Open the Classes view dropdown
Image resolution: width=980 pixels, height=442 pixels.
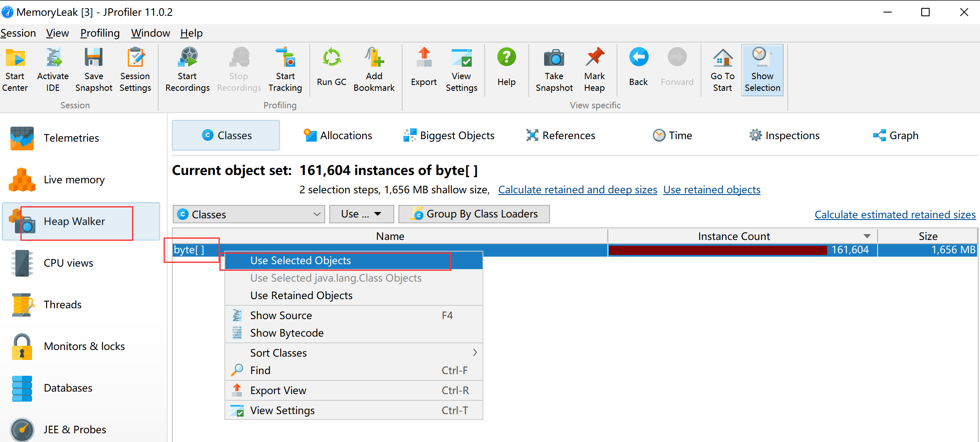249,214
